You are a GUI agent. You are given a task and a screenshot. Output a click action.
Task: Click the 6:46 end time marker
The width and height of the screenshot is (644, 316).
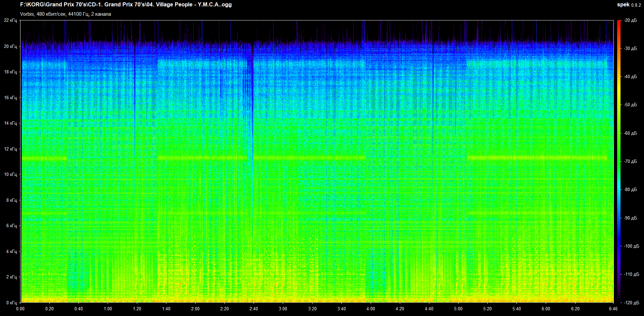[x=613, y=309]
